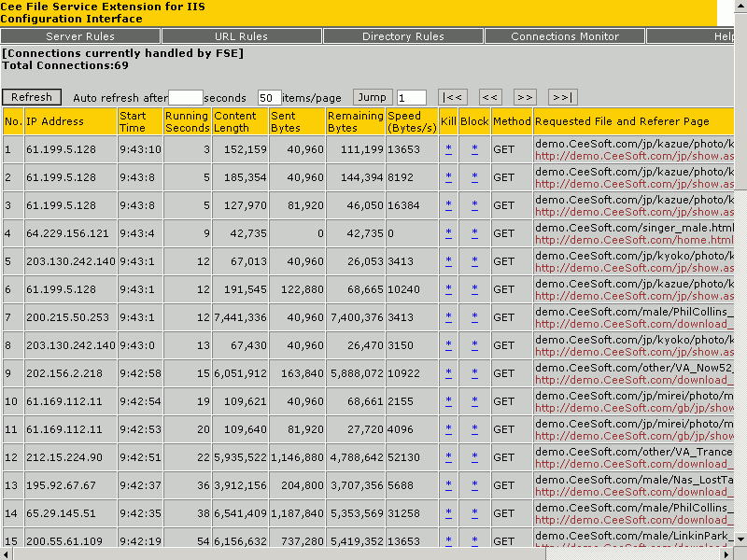Open referer download link in row 7
Image resolution: width=747 pixels, height=560 pixels.
[634, 324]
